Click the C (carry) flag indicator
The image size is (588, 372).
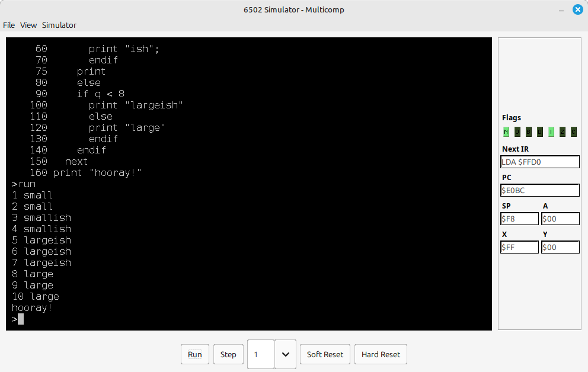(574, 132)
